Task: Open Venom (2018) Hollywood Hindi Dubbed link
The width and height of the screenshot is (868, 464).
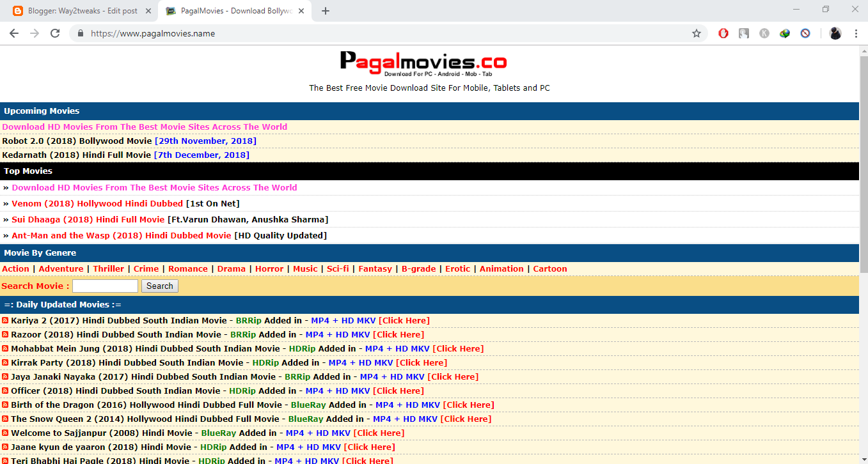Action: tap(97, 203)
